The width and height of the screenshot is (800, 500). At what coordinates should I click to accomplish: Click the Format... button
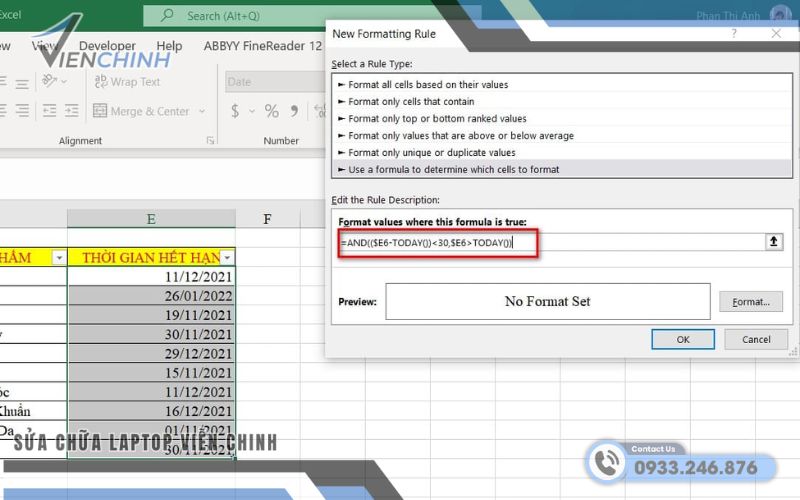[751, 302]
